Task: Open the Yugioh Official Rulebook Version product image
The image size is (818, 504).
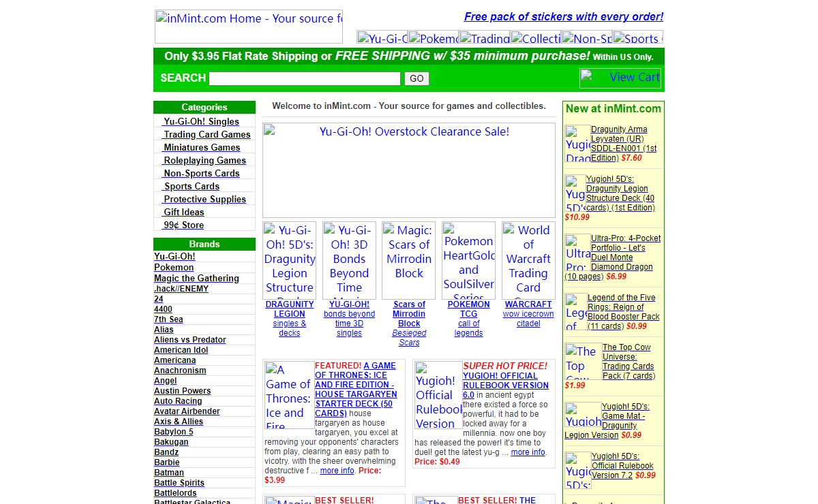Action: (x=438, y=395)
